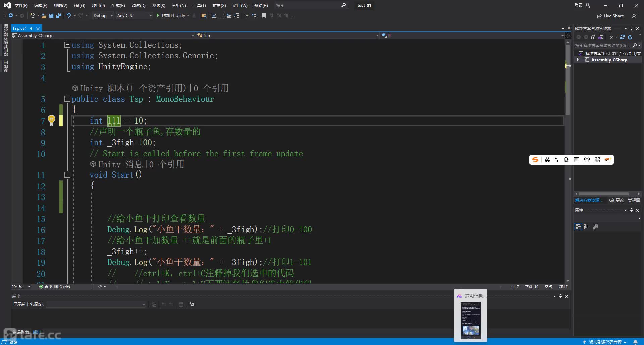Open the 调试(D) menu
Image resolution: width=644 pixels, height=345 pixels.
[x=139, y=6]
